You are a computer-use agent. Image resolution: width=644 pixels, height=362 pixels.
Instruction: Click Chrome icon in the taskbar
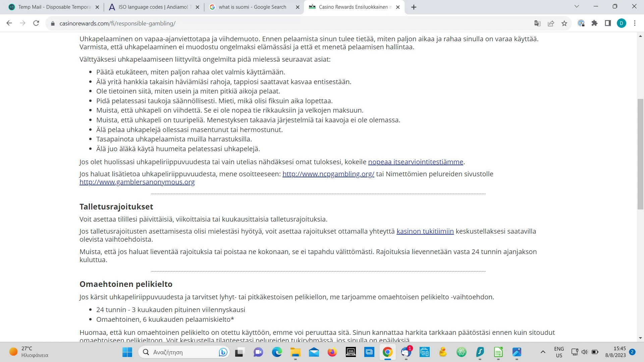[x=387, y=352]
